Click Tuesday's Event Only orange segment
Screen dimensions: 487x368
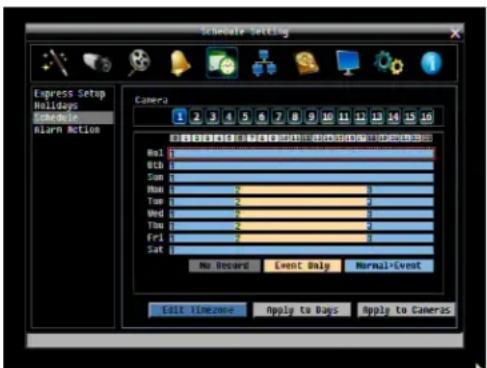tap(302, 202)
